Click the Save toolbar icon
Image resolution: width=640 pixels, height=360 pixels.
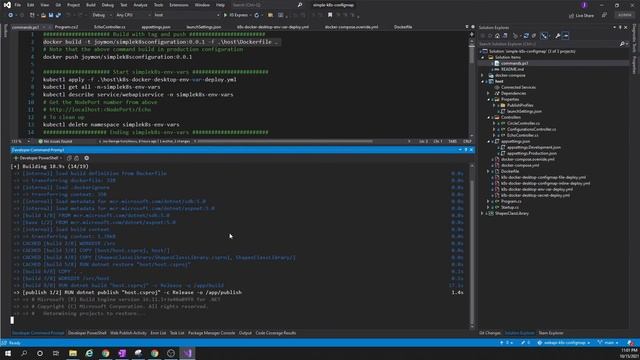(51, 15)
